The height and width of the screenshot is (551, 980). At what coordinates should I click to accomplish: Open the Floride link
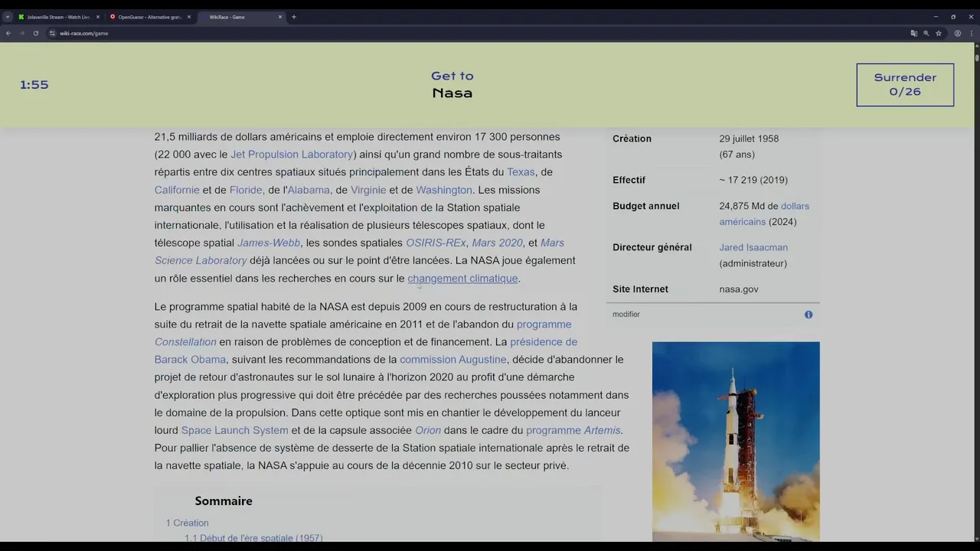tap(247, 190)
